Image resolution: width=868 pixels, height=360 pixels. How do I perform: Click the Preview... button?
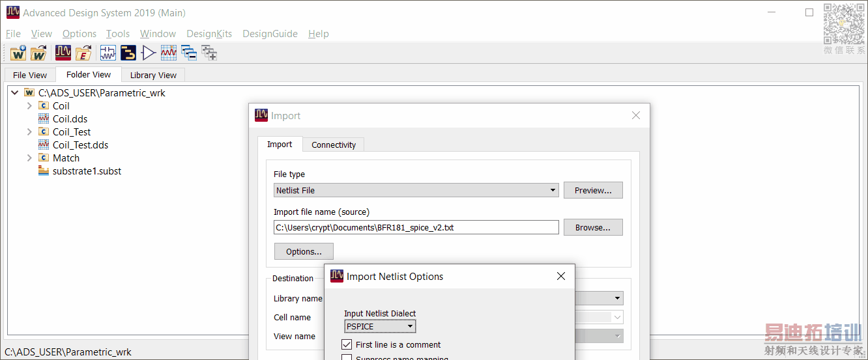(x=593, y=190)
